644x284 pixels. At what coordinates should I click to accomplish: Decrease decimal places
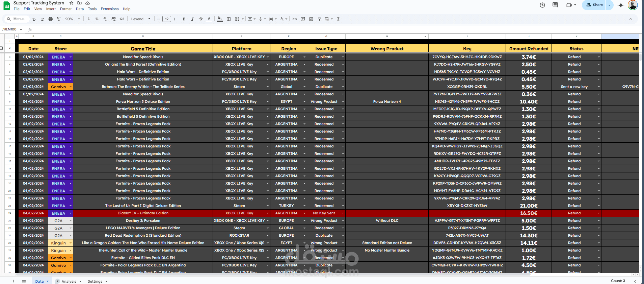click(x=105, y=19)
